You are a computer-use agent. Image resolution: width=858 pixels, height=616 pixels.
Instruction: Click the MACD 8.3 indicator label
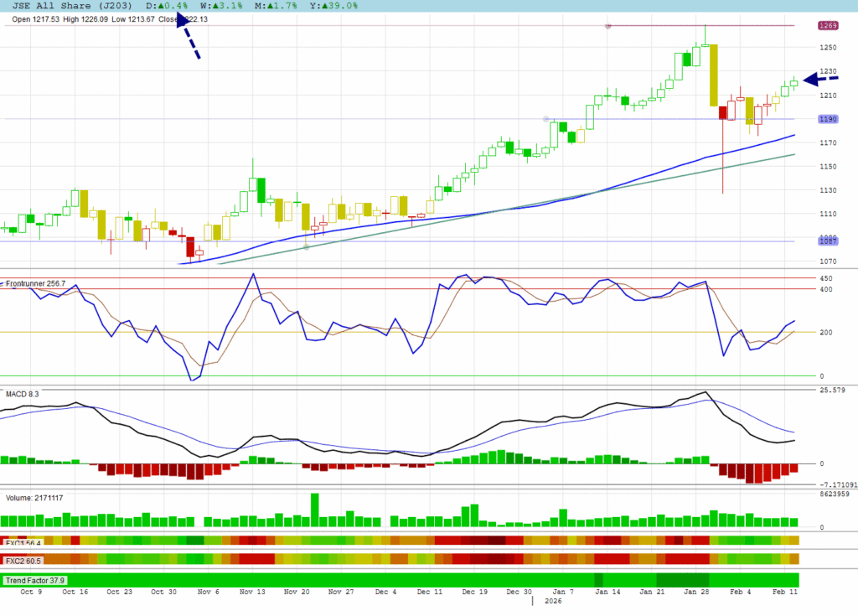coord(23,393)
